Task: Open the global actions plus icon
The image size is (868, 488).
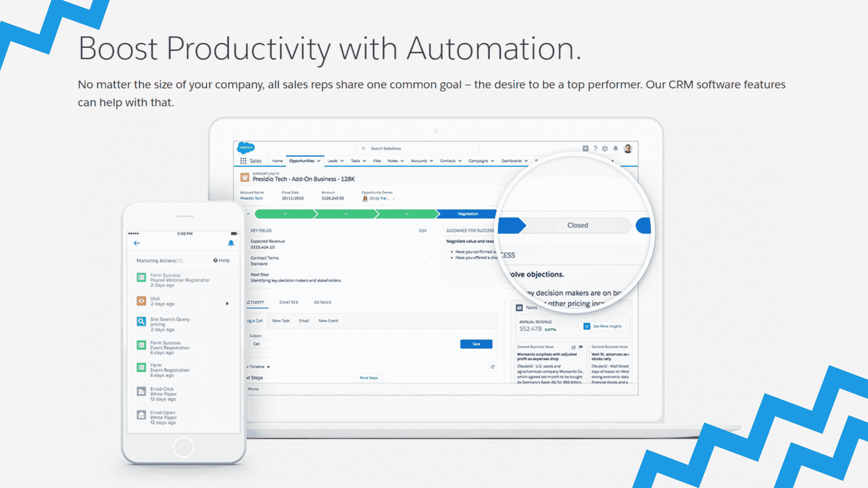Action: pyautogui.click(x=585, y=148)
